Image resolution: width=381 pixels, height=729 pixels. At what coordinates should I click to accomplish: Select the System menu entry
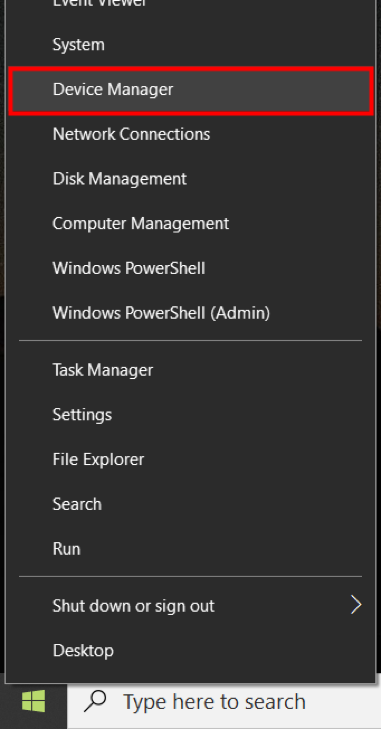coord(191,45)
